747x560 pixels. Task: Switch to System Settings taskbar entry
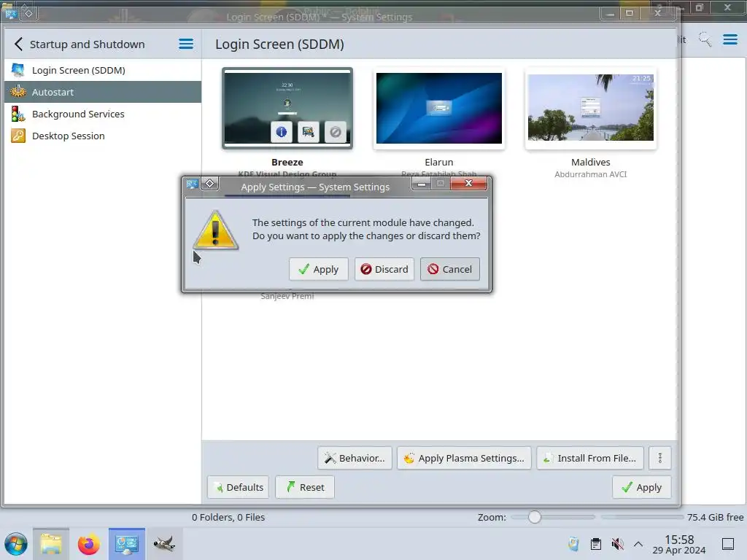tap(127, 544)
